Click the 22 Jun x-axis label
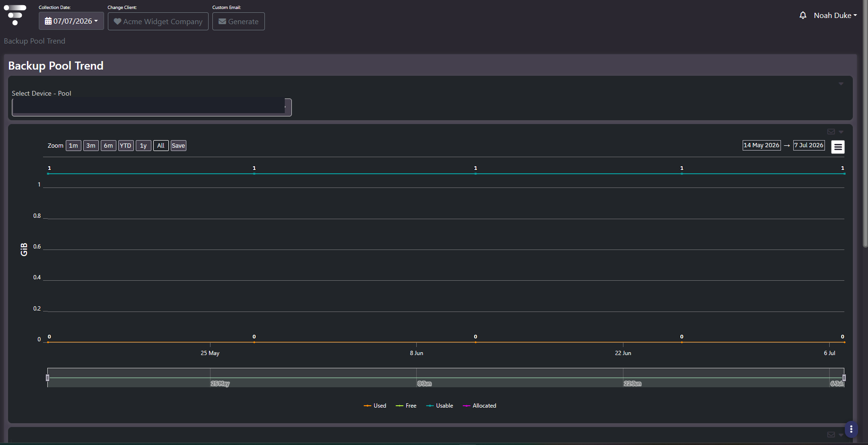868x445 pixels. (623, 353)
